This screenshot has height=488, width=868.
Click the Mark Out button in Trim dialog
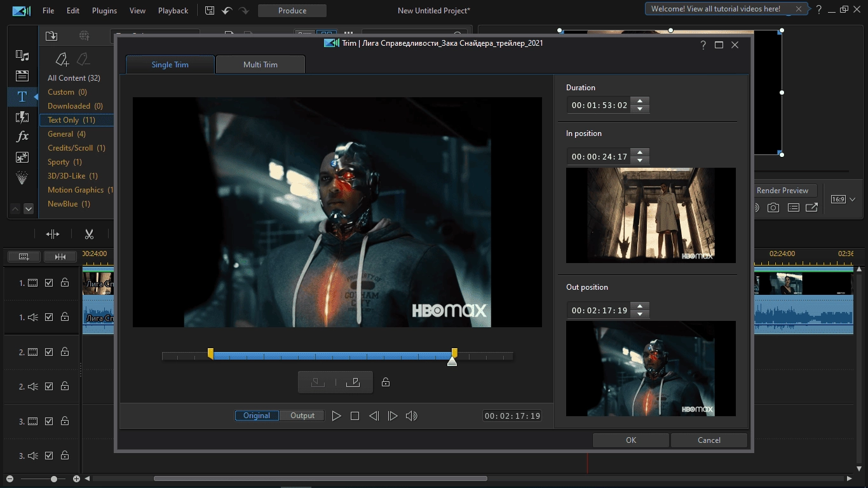(353, 383)
